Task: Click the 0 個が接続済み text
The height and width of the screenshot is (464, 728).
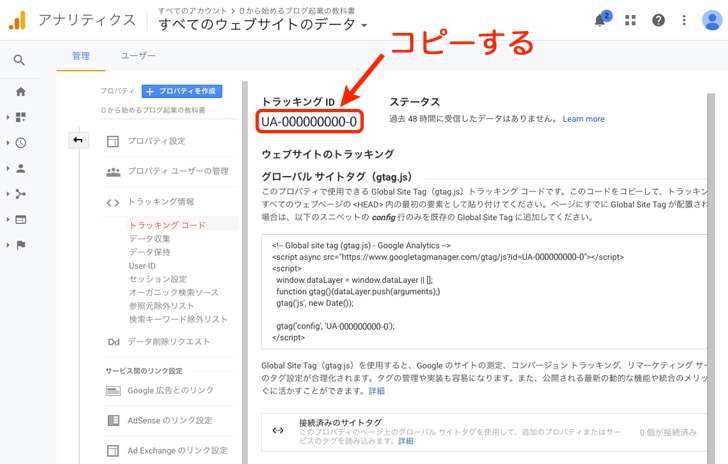Action: click(x=668, y=432)
